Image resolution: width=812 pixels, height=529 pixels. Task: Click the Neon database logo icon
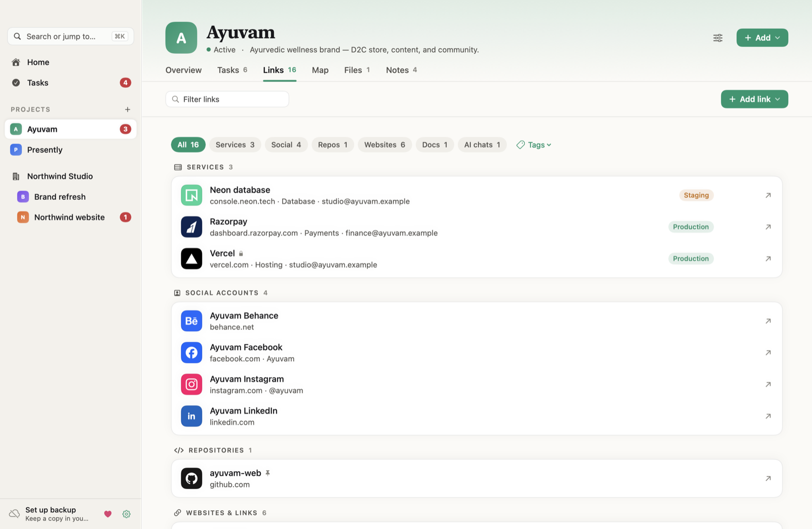point(191,195)
